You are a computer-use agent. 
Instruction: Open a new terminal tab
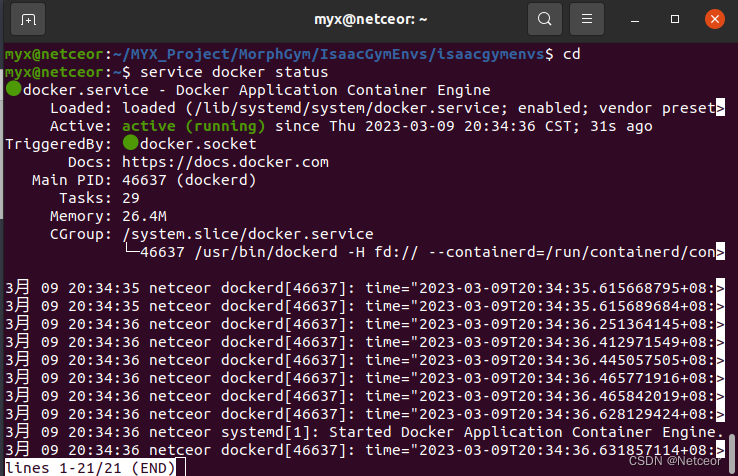pos(28,18)
